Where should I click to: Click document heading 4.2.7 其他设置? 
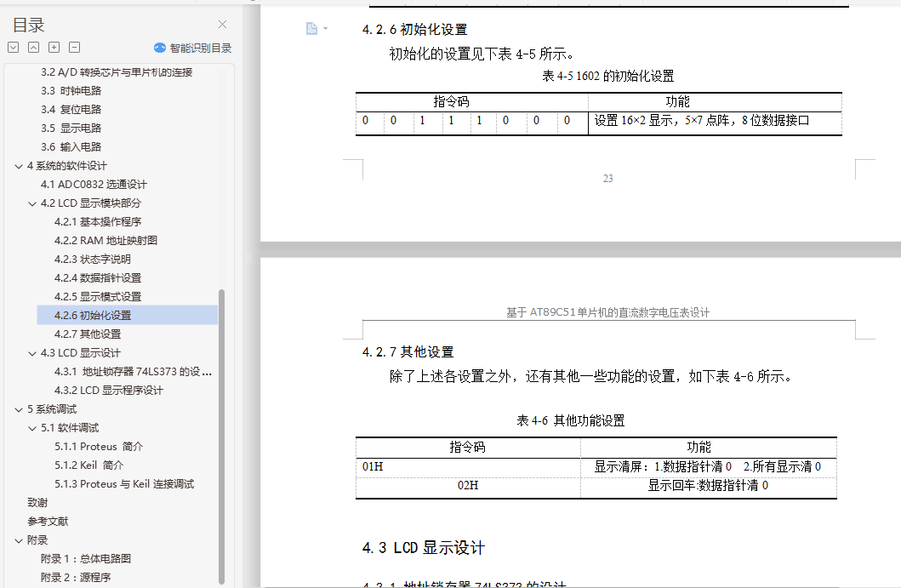[408, 351]
